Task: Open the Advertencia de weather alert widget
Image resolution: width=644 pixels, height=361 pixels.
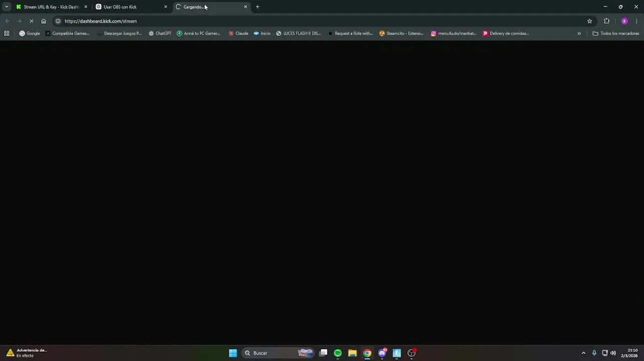Action: click(x=27, y=353)
